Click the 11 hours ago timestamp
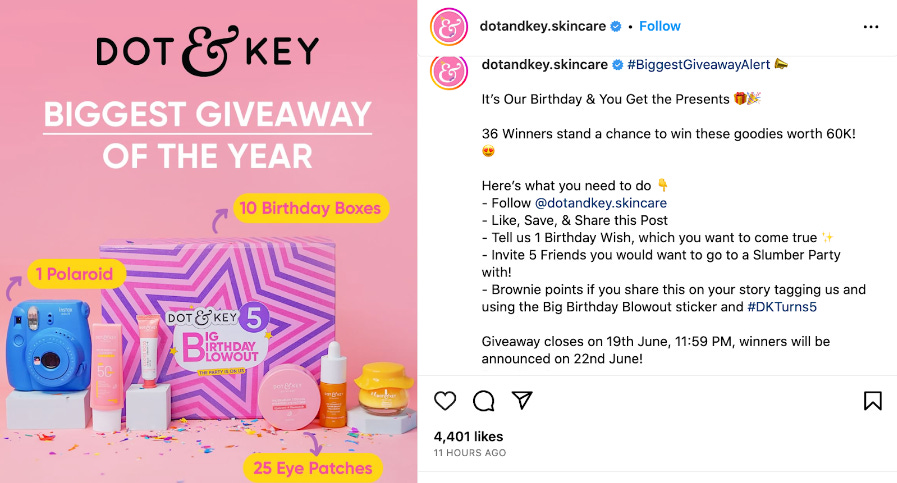897x483 pixels. click(x=470, y=453)
